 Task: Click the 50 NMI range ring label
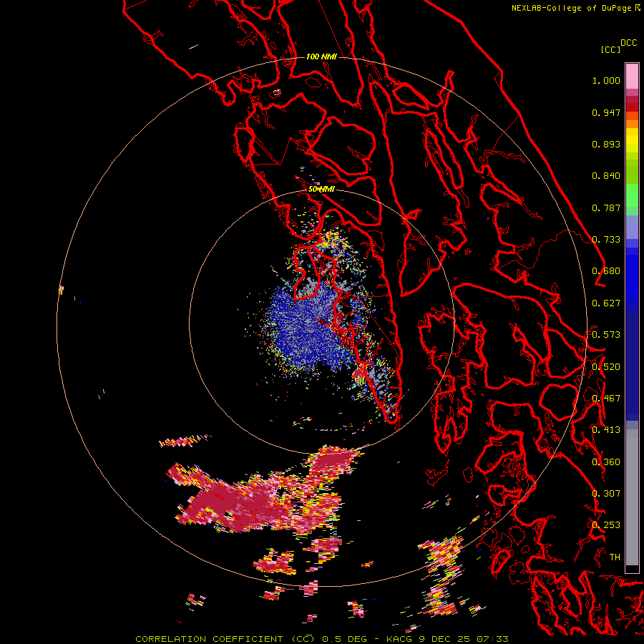pyautogui.click(x=321, y=189)
